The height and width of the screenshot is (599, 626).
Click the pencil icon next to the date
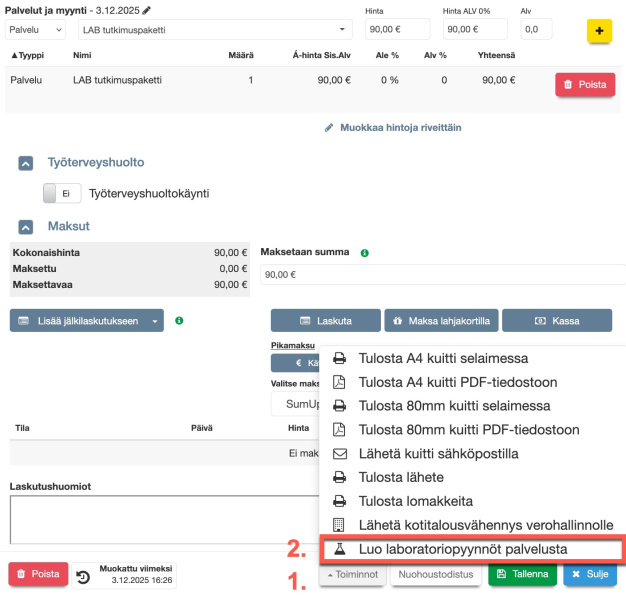click(147, 10)
